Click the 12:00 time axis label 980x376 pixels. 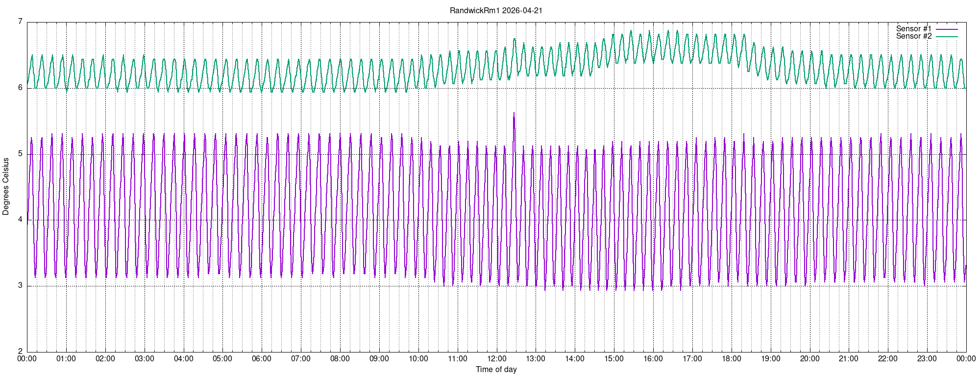coord(496,359)
